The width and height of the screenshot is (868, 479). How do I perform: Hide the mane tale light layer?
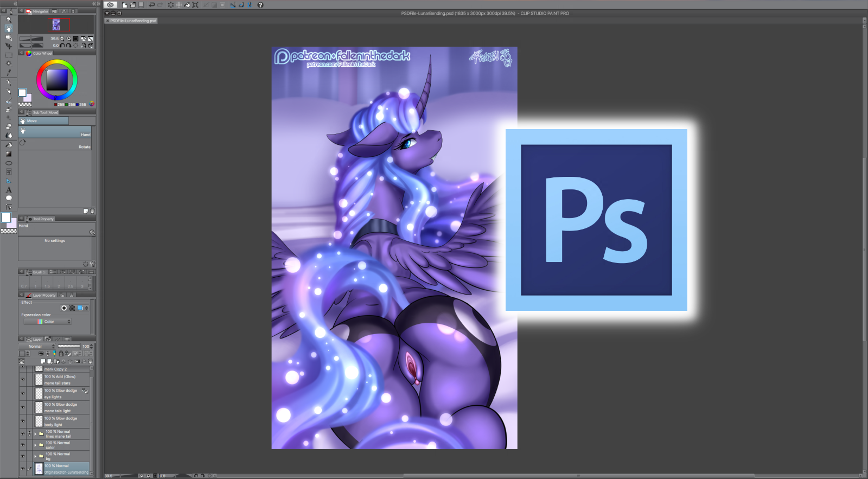pos(23,407)
